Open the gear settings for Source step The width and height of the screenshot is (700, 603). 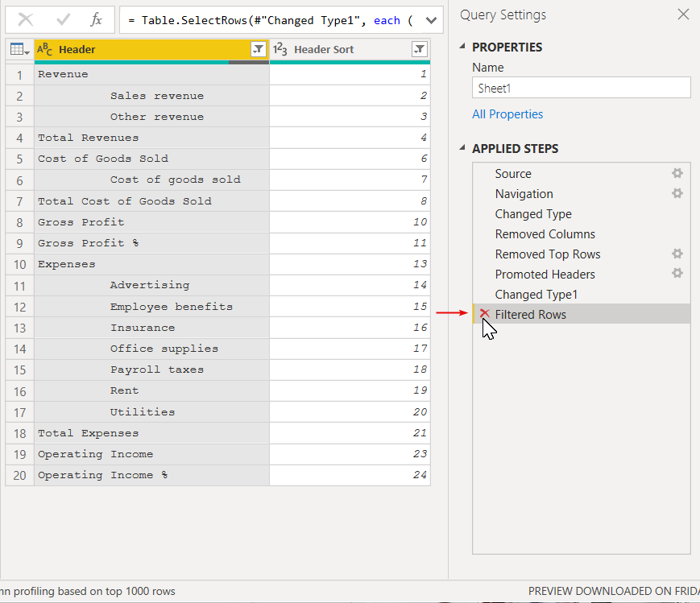[x=677, y=173]
